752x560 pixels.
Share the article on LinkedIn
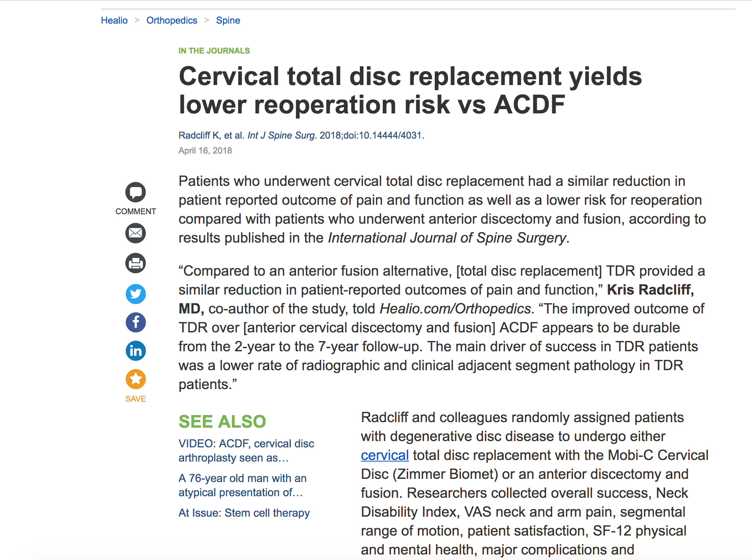(x=136, y=350)
